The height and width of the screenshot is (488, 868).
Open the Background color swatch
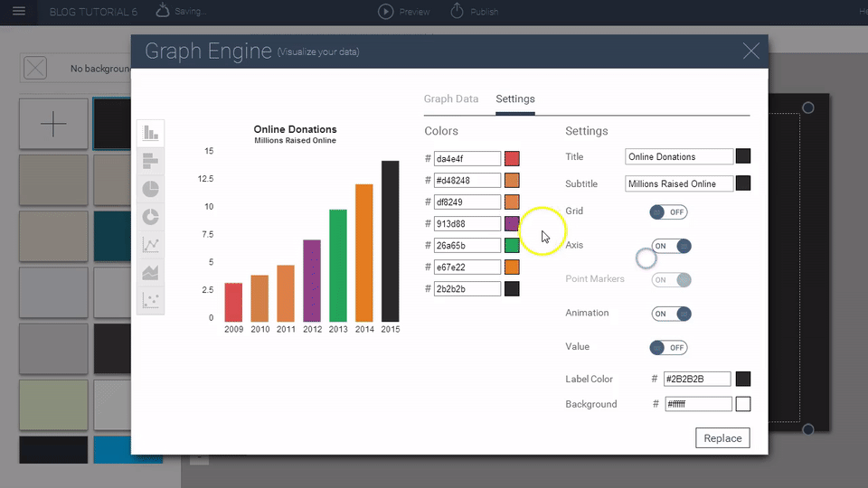(743, 404)
